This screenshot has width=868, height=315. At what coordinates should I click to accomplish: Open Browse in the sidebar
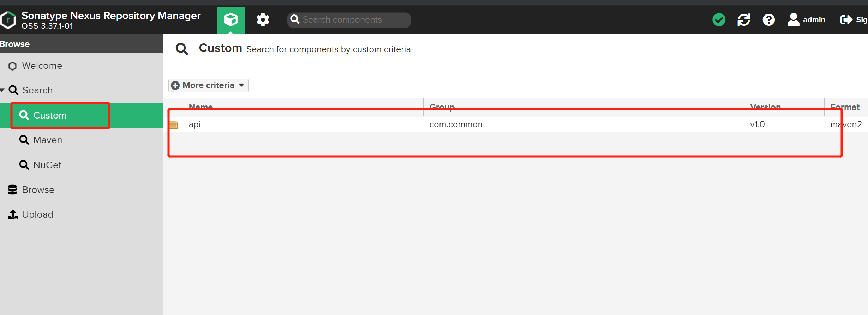(81, 190)
